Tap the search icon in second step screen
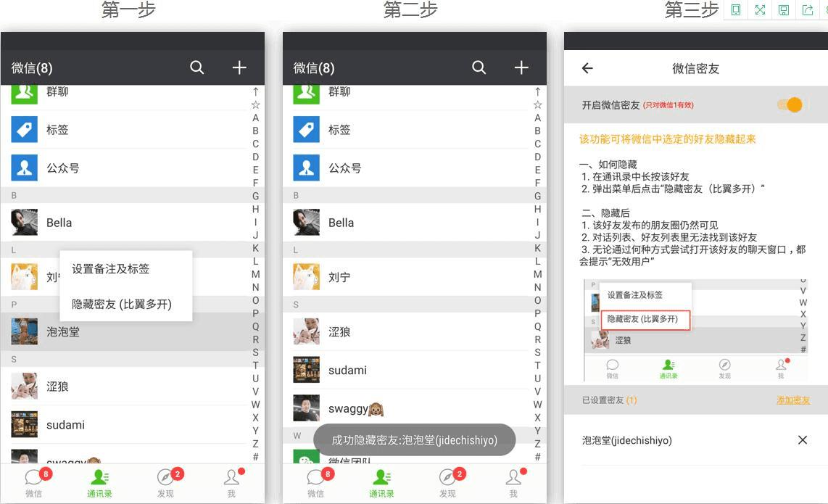This screenshot has width=828, height=504. [479, 67]
